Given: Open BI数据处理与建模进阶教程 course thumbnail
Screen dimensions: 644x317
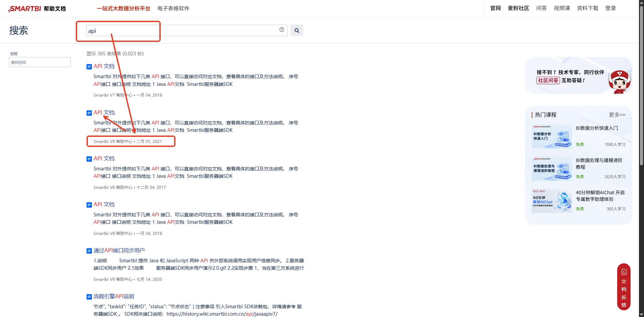Looking at the screenshot, I should click(x=552, y=169).
